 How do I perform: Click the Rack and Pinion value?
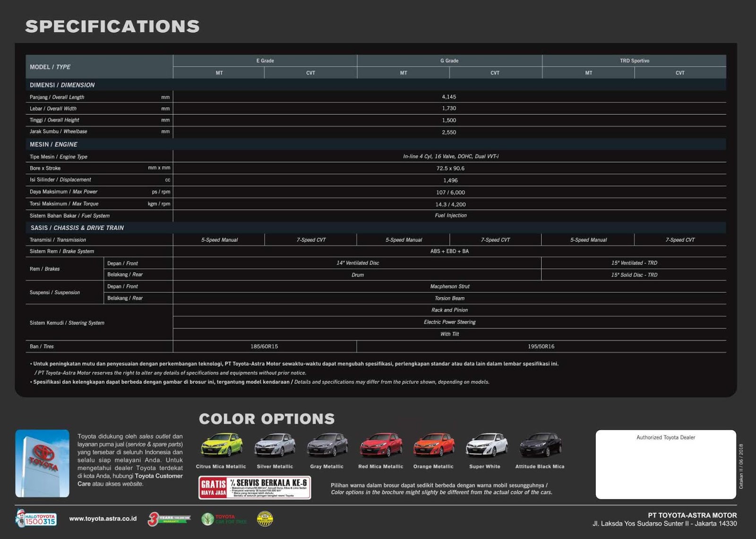point(449,310)
